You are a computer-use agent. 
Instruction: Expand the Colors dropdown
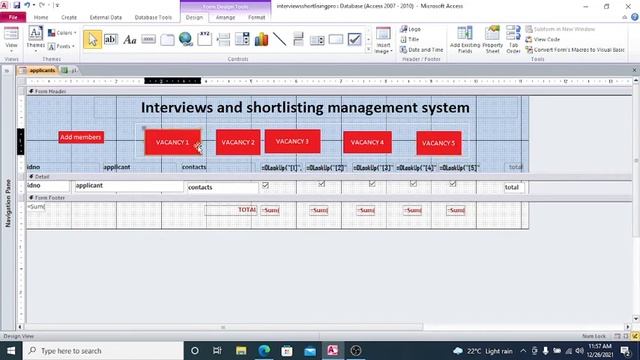tap(62, 33)
